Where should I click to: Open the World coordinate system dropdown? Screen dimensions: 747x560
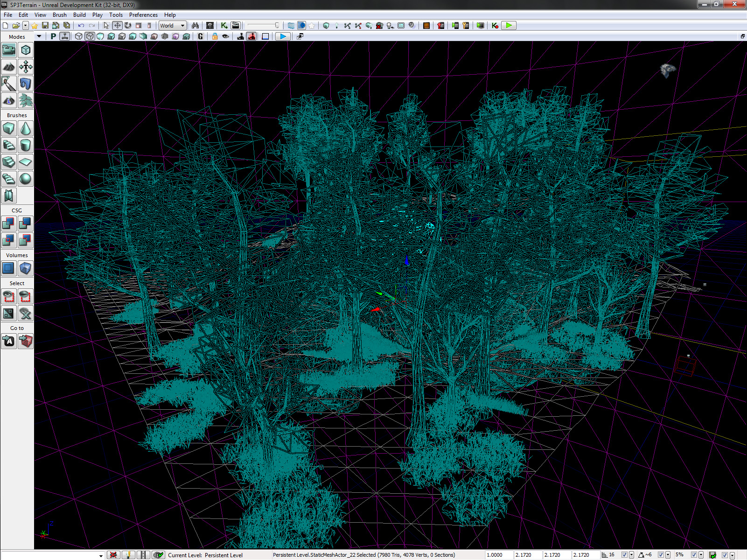(173, 26)
